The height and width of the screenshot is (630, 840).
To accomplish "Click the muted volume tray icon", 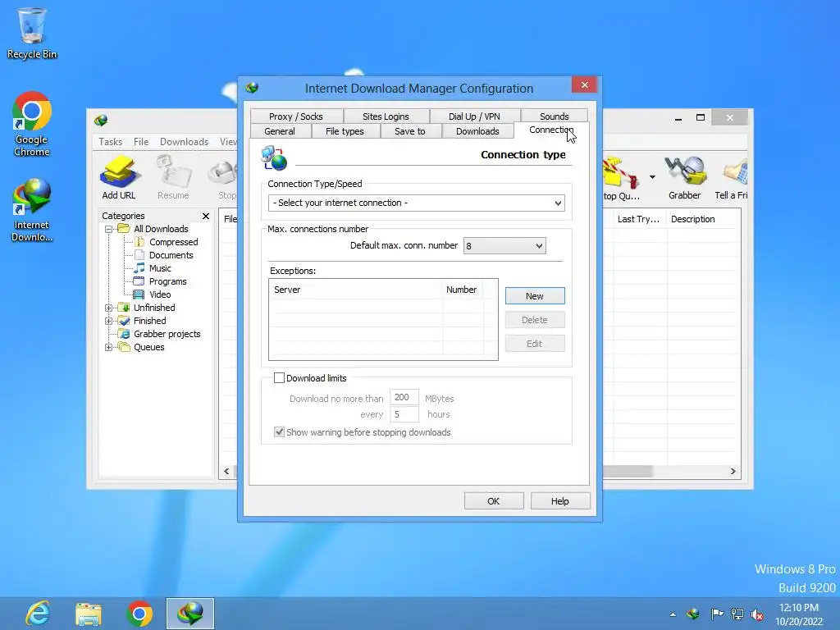I will click(757, 614).
